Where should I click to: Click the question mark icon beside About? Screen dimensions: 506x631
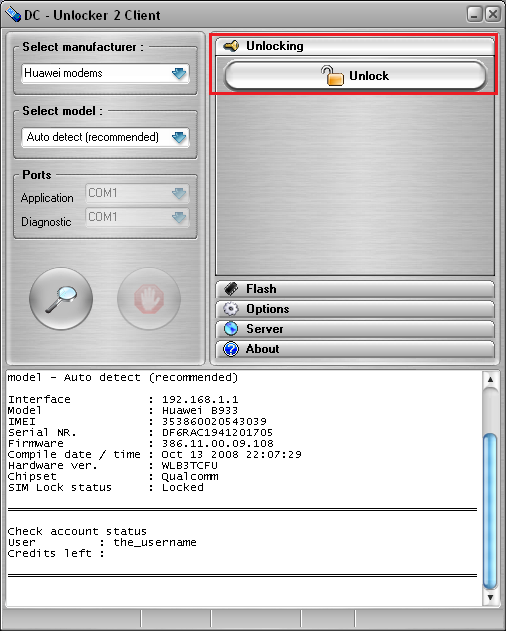231,349
